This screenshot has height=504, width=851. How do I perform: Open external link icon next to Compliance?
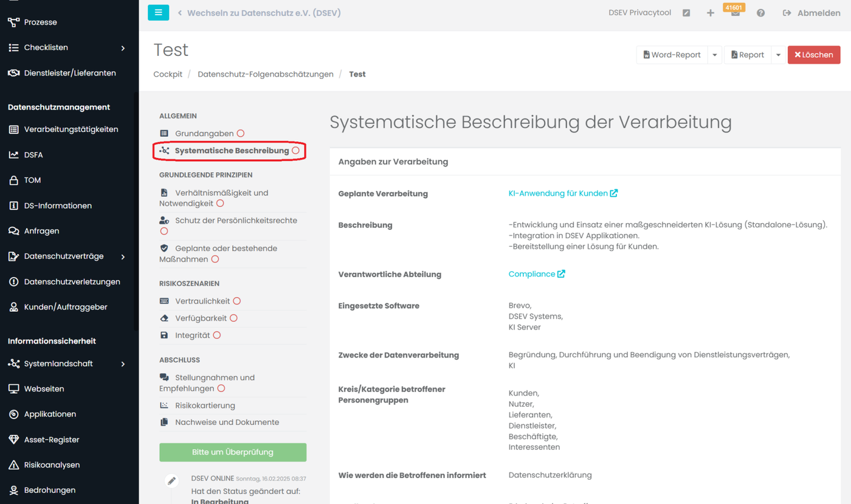point(561,274)
